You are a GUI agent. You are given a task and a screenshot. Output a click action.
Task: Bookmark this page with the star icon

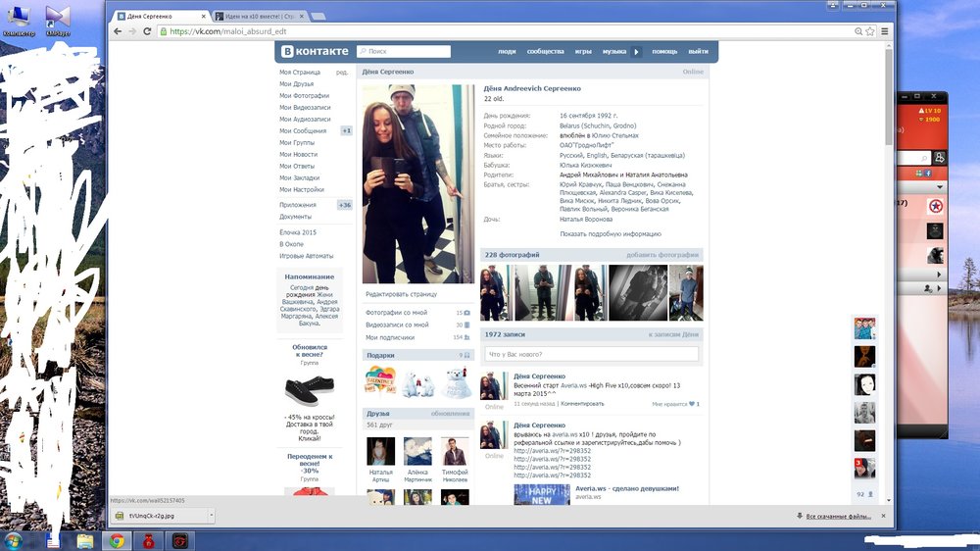coord(869,31)
